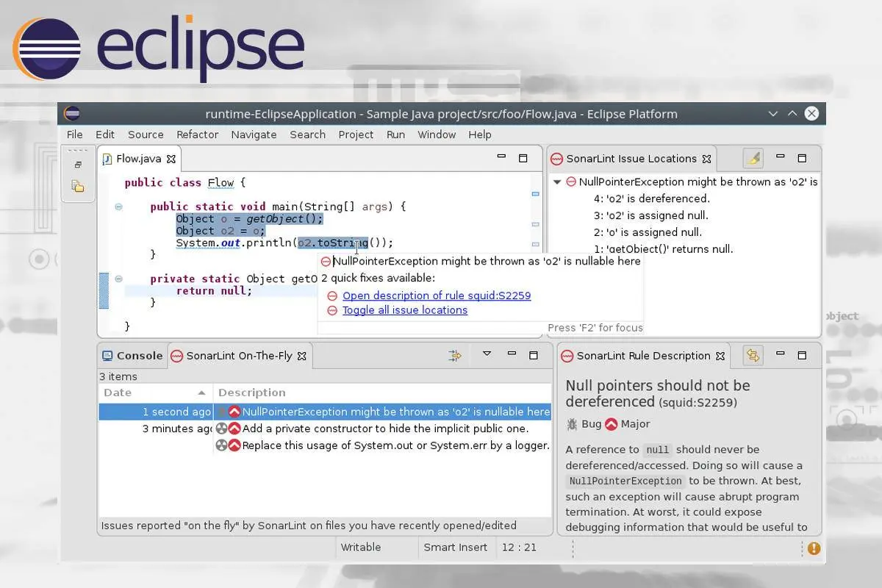The image size is (882, 588).
Task: Click the clear highlight icon in Issue Locations
Action: point(753,158)
